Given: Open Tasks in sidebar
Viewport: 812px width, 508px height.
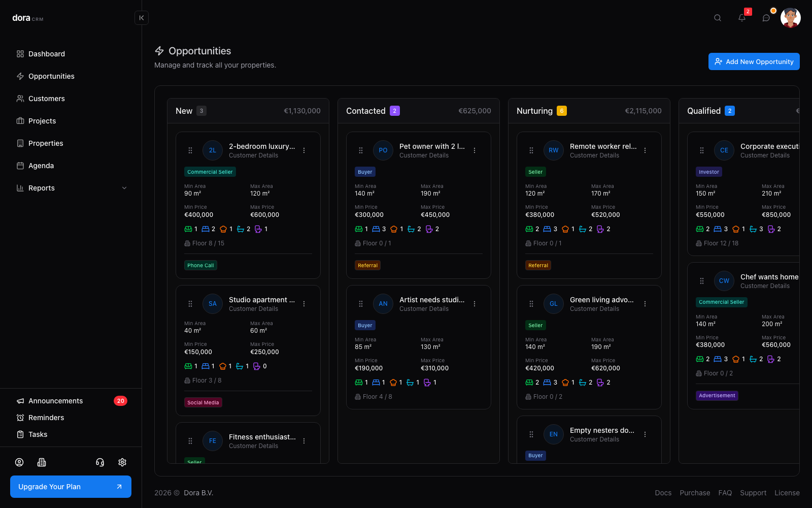Looking at the screenshot, I should pyautogui.click(x=71, y=434).
